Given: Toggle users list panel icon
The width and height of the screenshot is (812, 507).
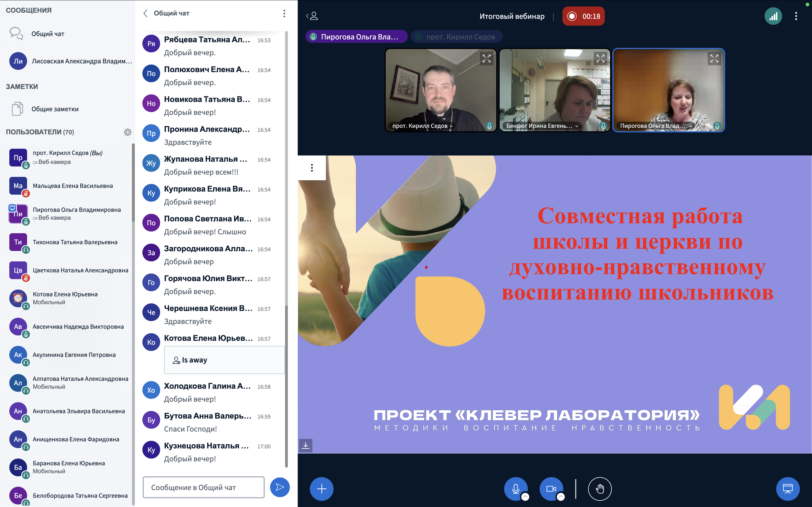Looking at the screenshot, I should 312,16.
